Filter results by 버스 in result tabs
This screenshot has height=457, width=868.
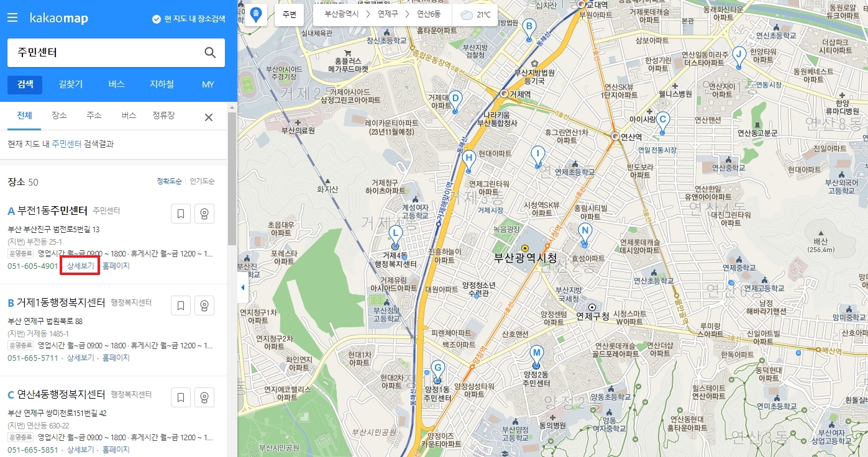pos(129,115)
